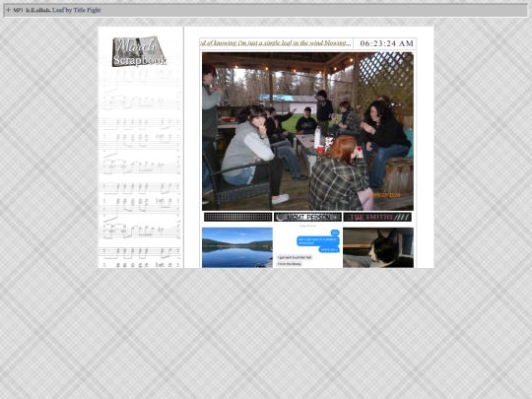The image size is (532, 399).
Task: Open the lake reflection photo thumbnail
Action: [237, 247]
